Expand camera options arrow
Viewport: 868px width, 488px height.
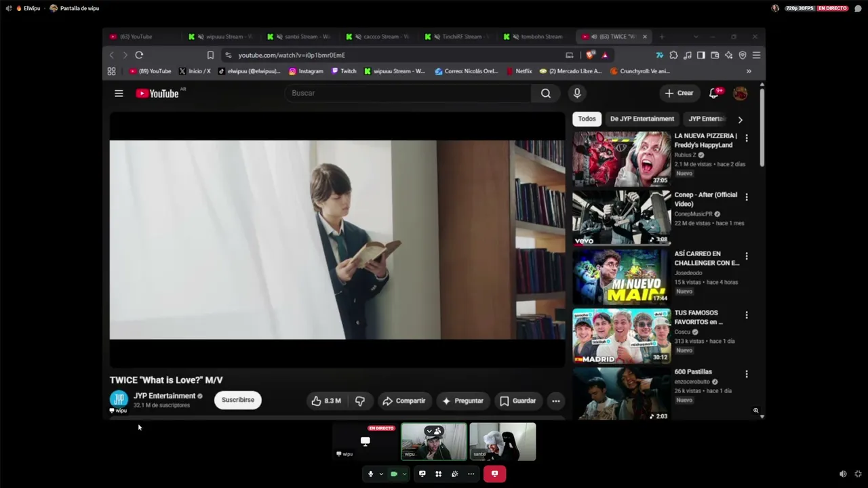pos(404,474)
